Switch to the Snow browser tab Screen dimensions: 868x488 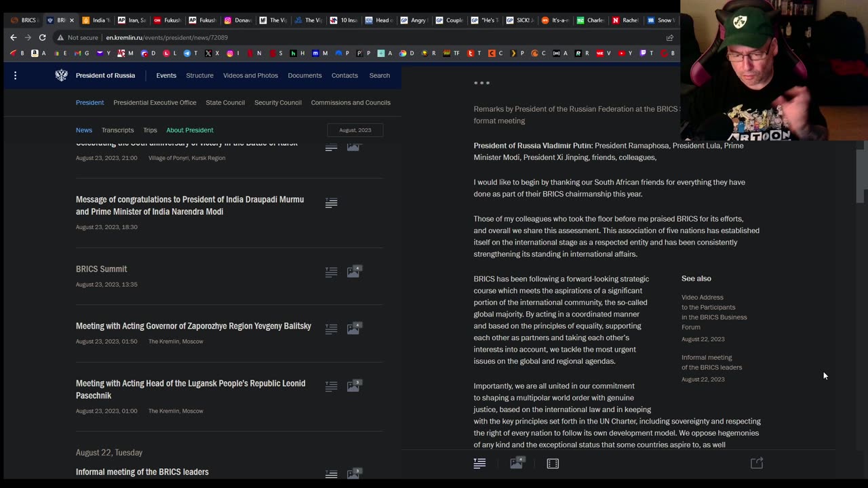point(660,20)
